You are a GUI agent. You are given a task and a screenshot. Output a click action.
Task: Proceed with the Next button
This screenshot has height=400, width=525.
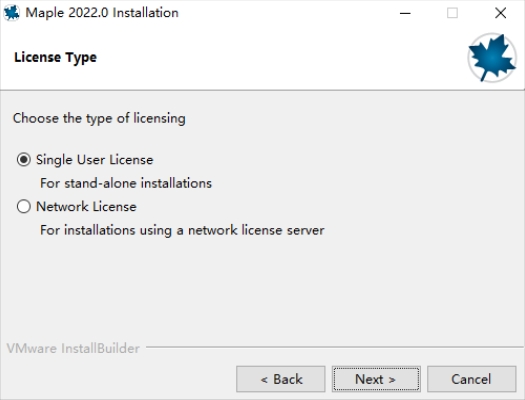(x=376, y=379)
